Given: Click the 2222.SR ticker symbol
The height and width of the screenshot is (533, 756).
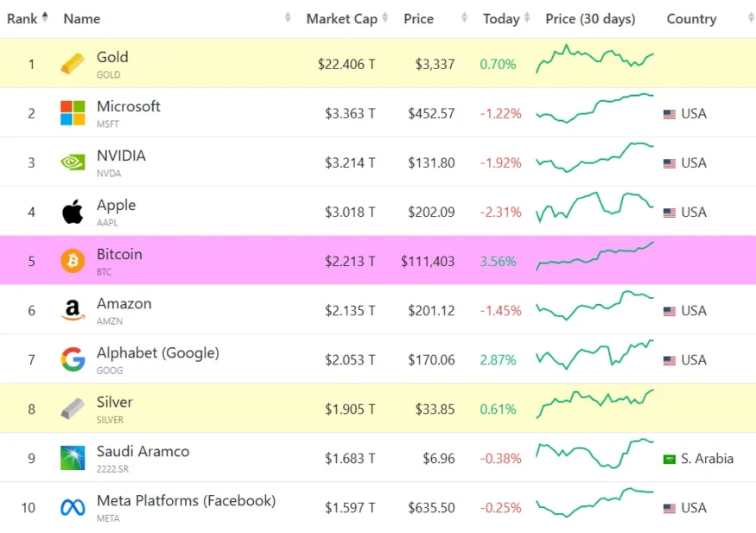Looking at the screenshot, I should pyautogui.click(x=112, y=469).
